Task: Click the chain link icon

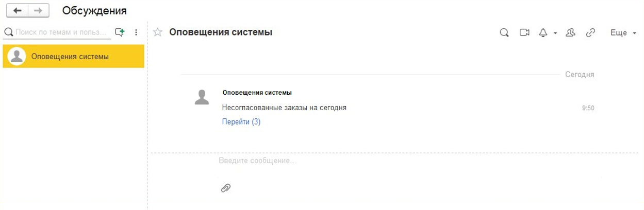Action: click(x=590, y=33)
